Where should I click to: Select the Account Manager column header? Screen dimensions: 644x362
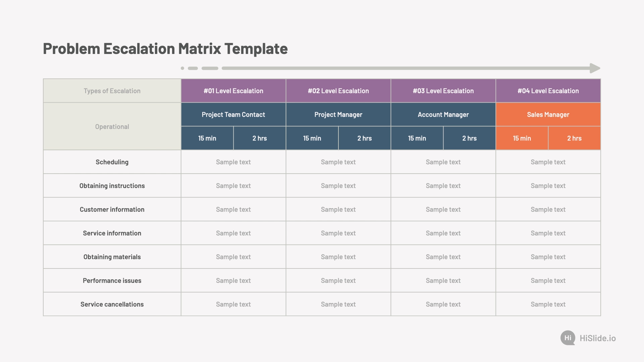click(443, 114)
